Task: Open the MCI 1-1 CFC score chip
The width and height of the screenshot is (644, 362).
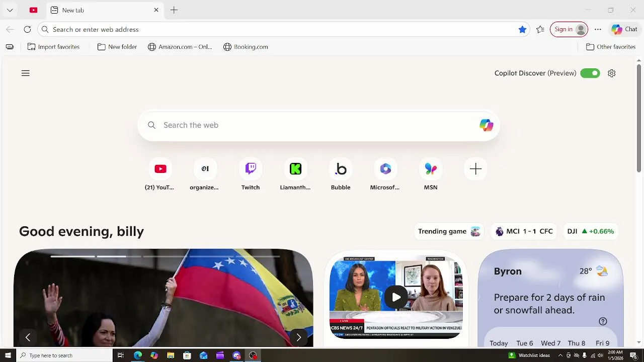Action: point(524,231)
